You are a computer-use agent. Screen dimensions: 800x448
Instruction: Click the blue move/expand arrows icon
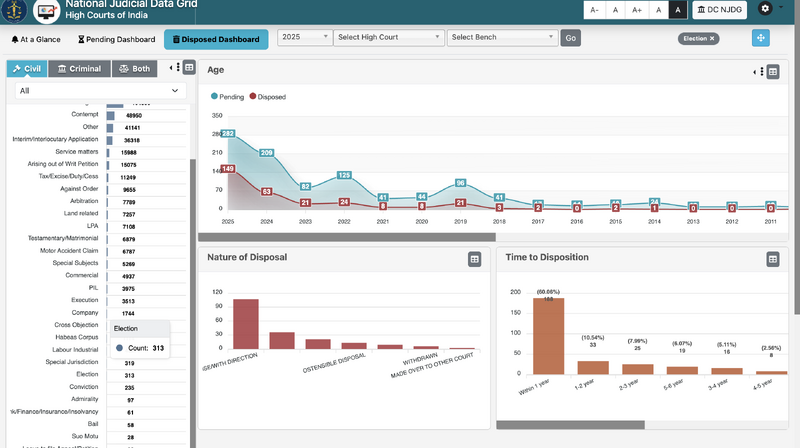[761, 38]
